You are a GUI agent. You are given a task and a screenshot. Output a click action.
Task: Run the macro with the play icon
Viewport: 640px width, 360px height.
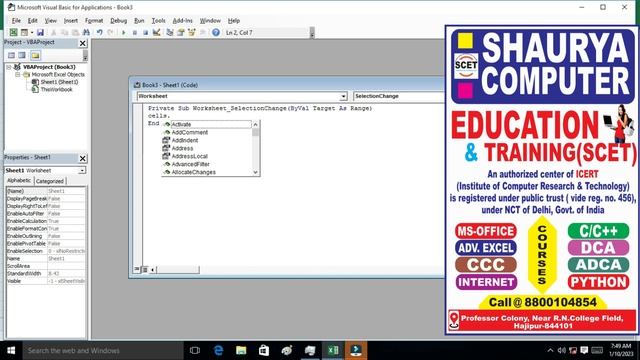123,32
